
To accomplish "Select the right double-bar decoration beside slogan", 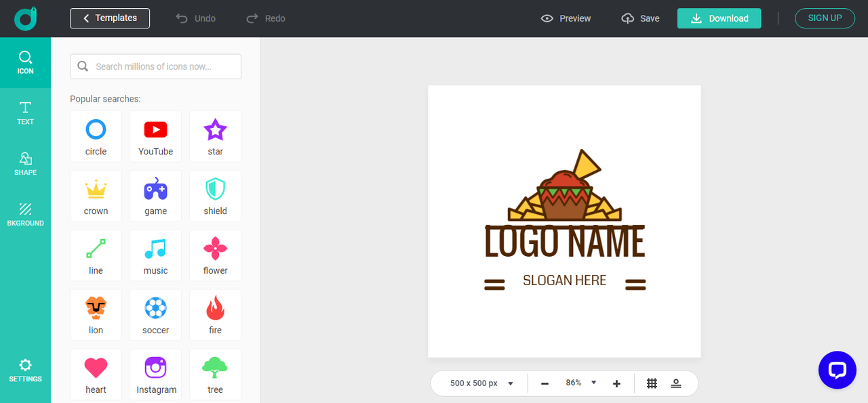I will [x=635, y=284].
